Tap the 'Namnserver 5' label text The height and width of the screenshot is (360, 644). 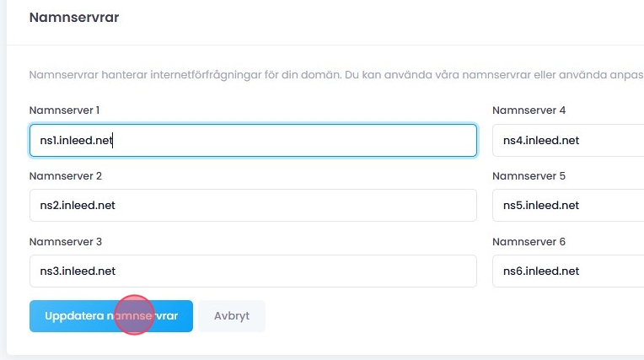529,176
